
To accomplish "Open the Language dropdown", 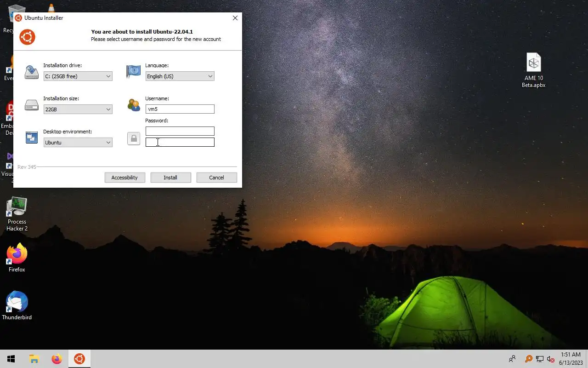I will tap(180, 76).
